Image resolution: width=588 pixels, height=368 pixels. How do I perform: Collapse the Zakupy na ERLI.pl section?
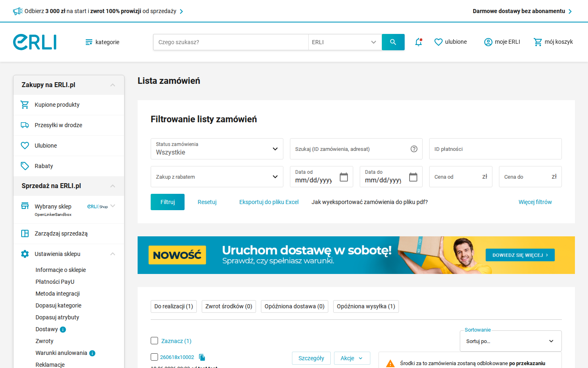tap(113, 85)
